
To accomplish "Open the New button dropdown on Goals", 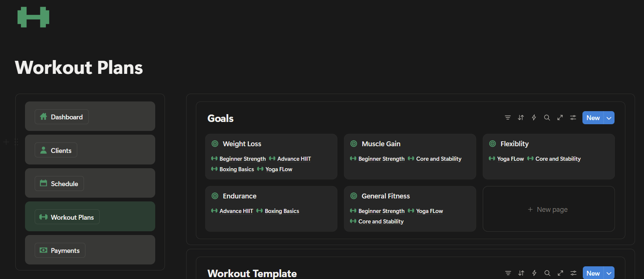I will [609, 117].
